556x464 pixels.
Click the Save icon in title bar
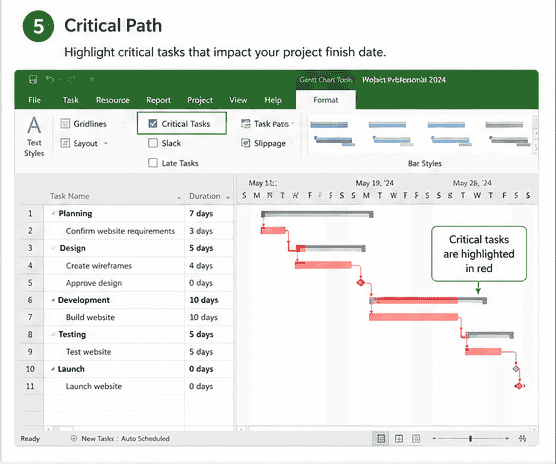pos(33,79)
